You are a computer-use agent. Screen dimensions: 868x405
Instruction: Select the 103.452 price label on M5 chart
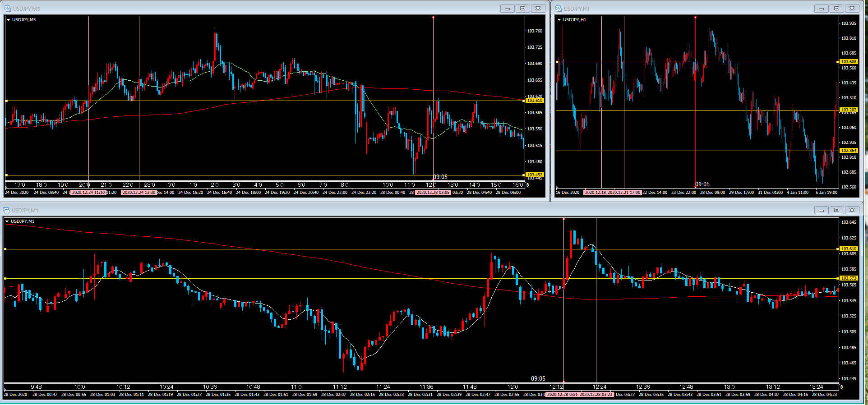coord(535,175)
